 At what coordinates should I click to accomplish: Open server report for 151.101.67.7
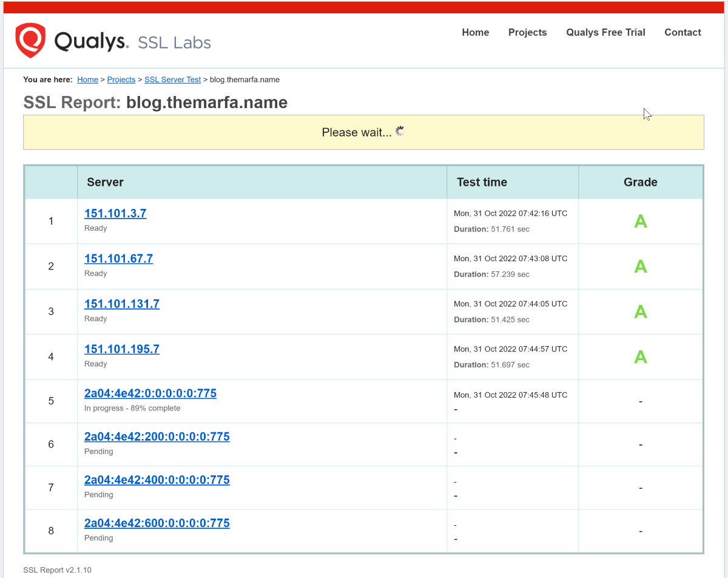[118, 259]
